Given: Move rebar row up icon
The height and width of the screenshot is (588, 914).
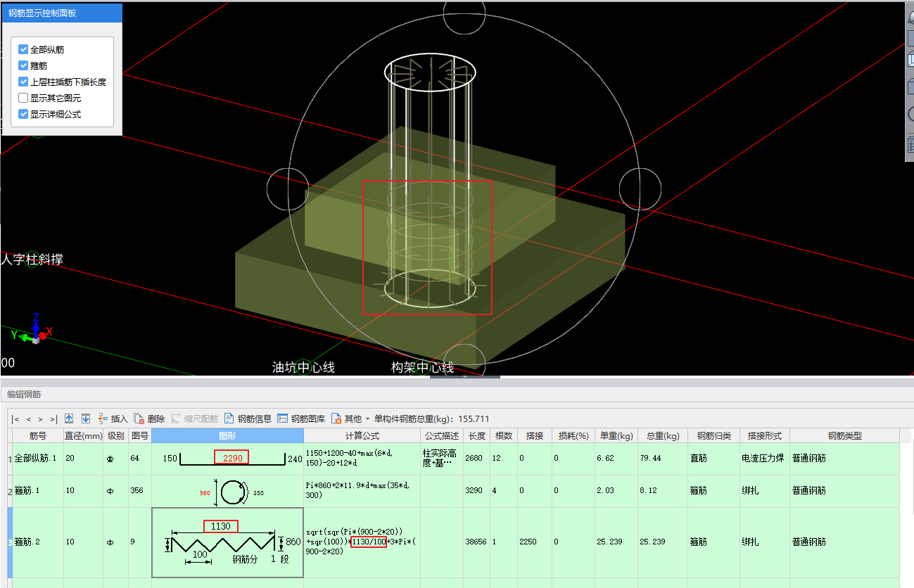Looking at the screenshot, I should coord(69,418).
